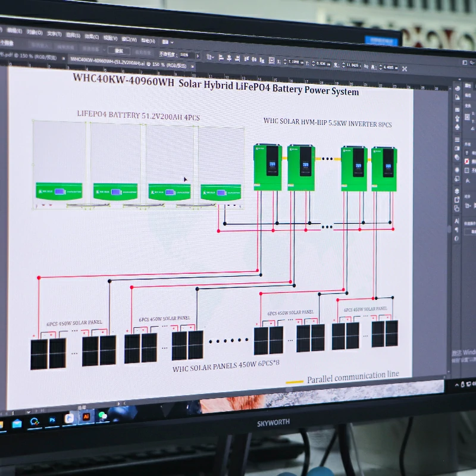Click the width input field
The image size is (476, 476).
(x=353, y=65)
